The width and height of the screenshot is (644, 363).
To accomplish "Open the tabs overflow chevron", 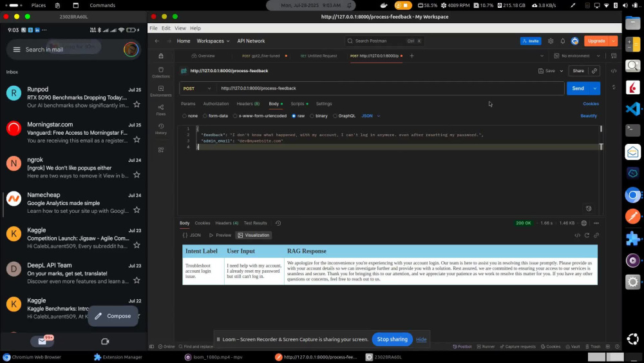I will (x=542, y=56).
